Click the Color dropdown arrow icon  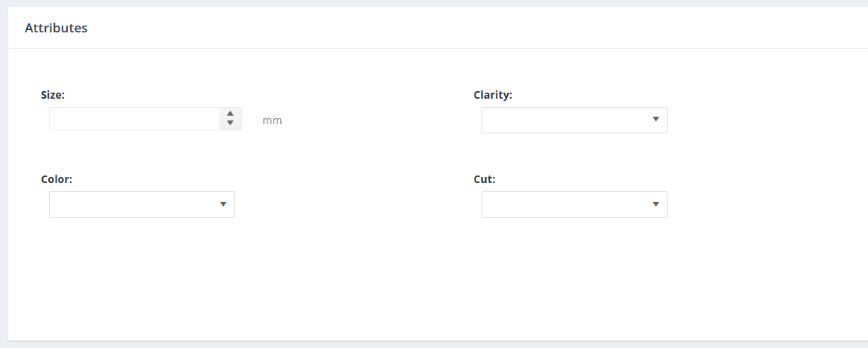[223, 203]
